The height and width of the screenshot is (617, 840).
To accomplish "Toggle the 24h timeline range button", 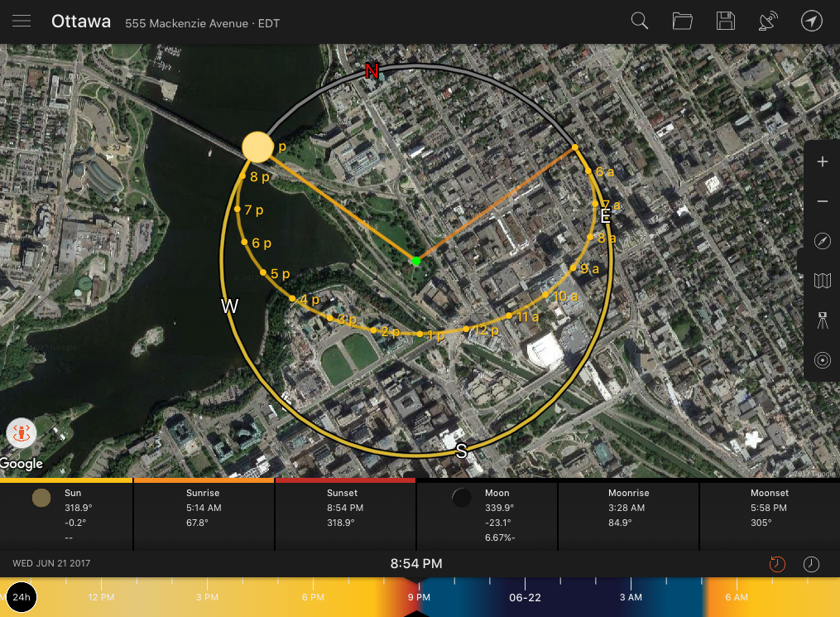I will tap(22, 597).
